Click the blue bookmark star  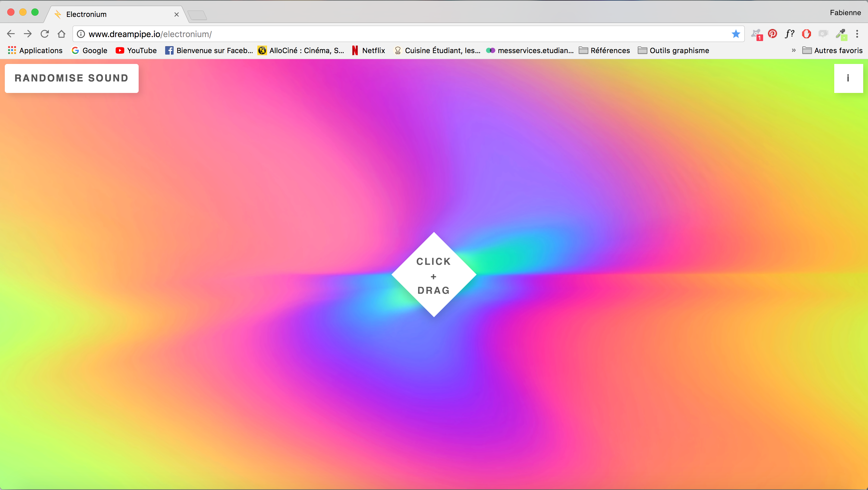[736, 34]
